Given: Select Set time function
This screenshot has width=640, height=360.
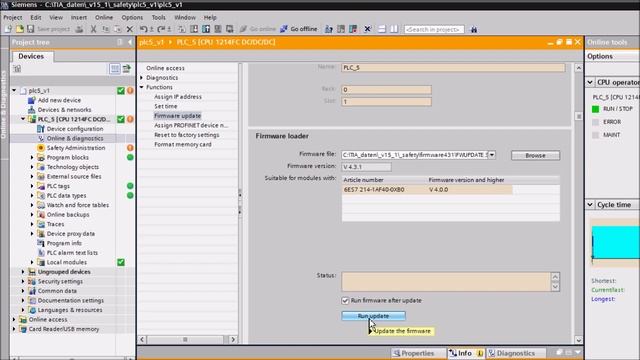Looking at the screenshot, I should pyautogui.click(x=166, y=106).
